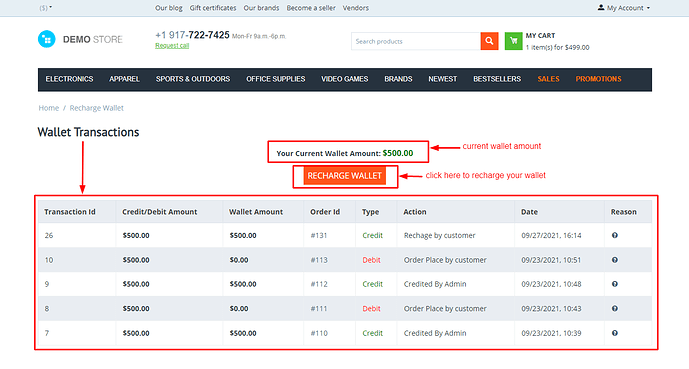
Task: Show reason info for transaction 9
Action: pos(615,284)
